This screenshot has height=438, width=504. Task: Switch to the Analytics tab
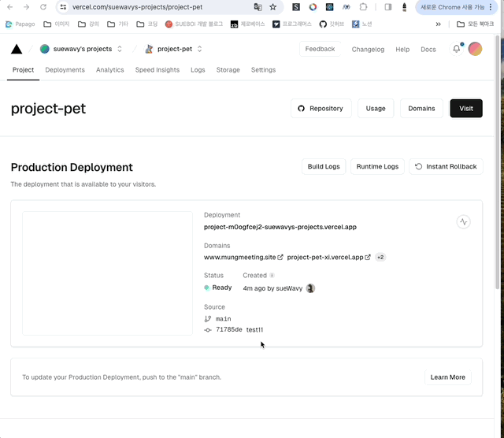coord(110,70)
